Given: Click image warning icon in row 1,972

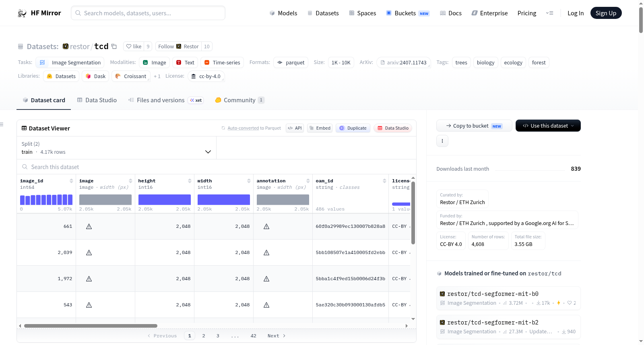Looking at the screenshot, I should 89,279.
